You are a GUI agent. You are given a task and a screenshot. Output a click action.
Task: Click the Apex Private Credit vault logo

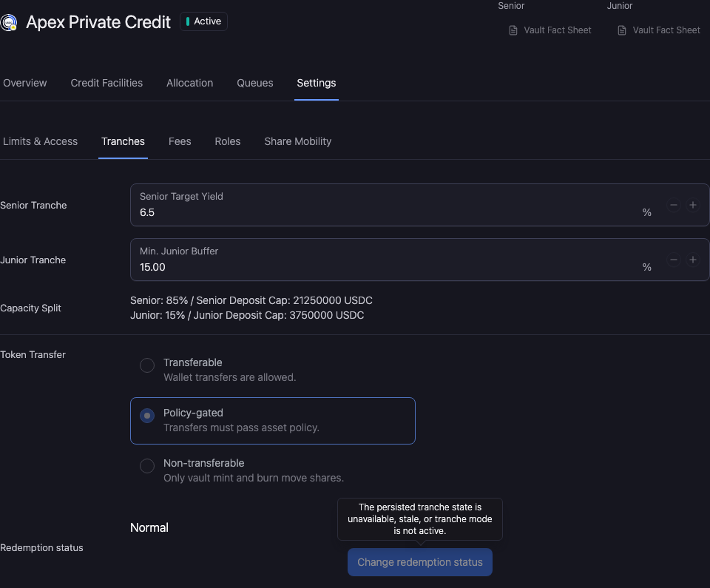(x=9, y=23)
